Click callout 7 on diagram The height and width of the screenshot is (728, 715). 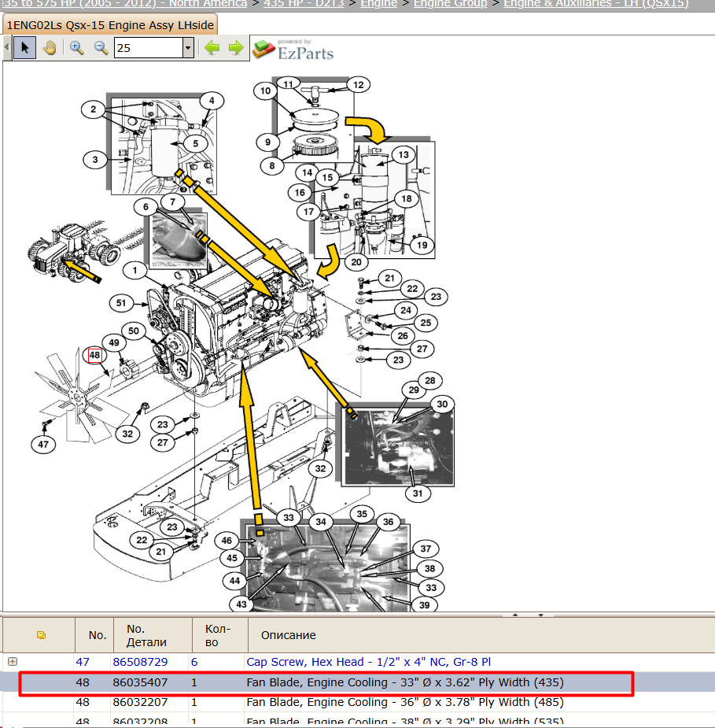[172, 201]
